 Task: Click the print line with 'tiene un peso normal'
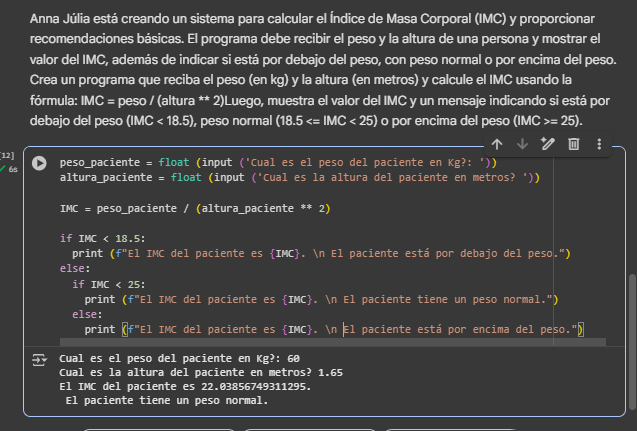tap(321, 299)
